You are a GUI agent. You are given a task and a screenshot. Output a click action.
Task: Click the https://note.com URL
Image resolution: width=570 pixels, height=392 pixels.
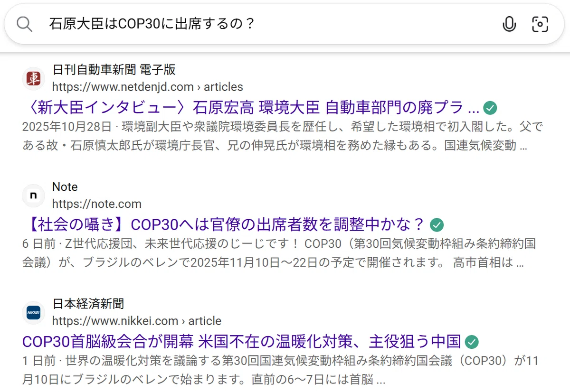97,204
